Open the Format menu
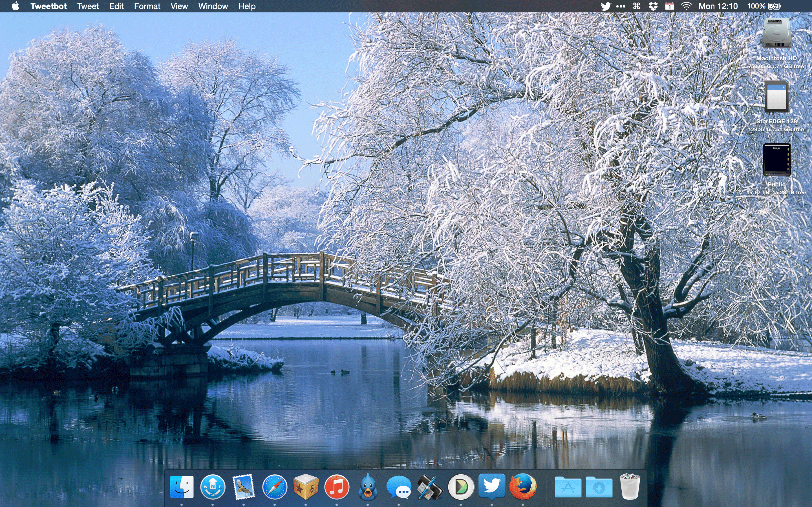The height and width of the screenshot is (507, 812). pos(147,6)
